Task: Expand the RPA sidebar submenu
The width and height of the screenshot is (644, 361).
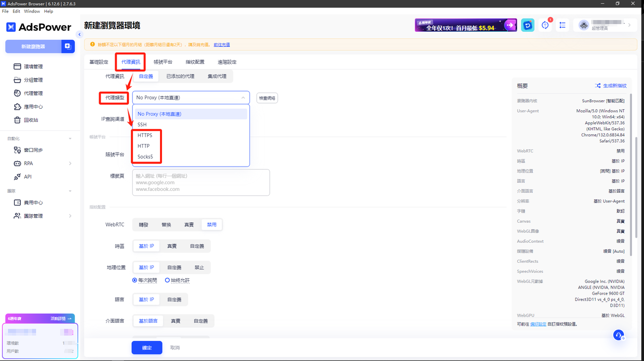Action: pos(70,164)
